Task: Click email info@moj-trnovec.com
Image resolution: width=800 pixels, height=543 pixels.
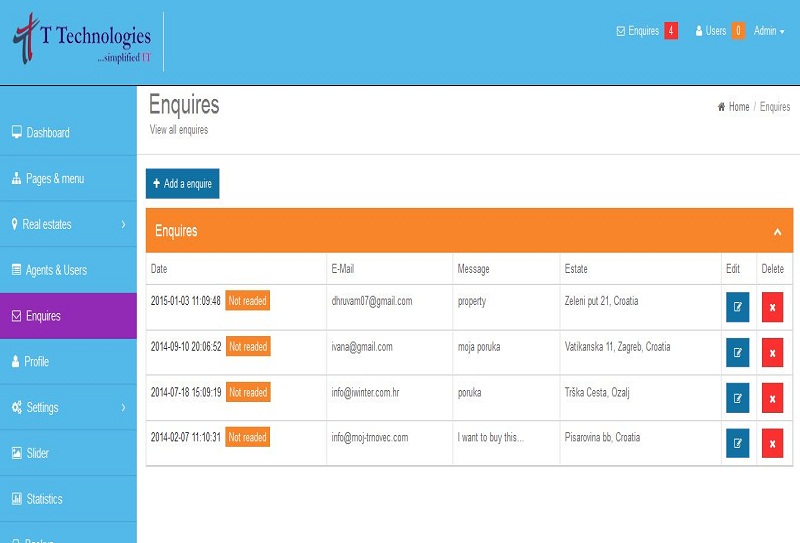Action: click(x=370, y=437)
